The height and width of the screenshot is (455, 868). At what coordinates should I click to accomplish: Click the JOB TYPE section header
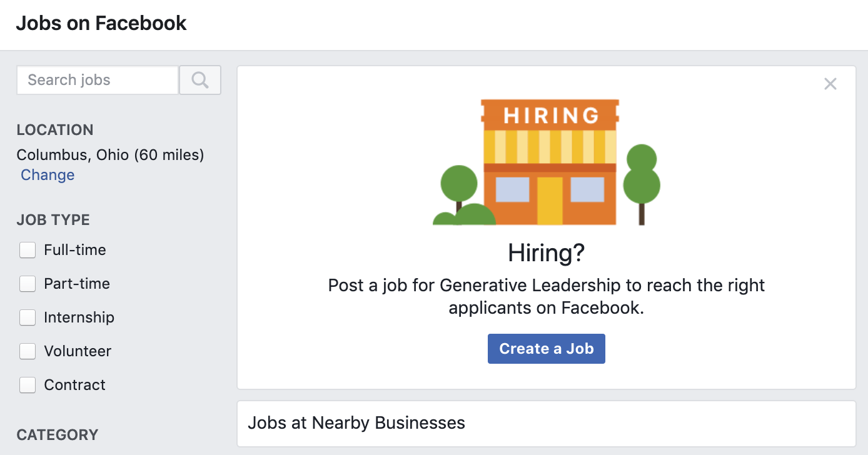pyautogui.click(x=53, y=220)
